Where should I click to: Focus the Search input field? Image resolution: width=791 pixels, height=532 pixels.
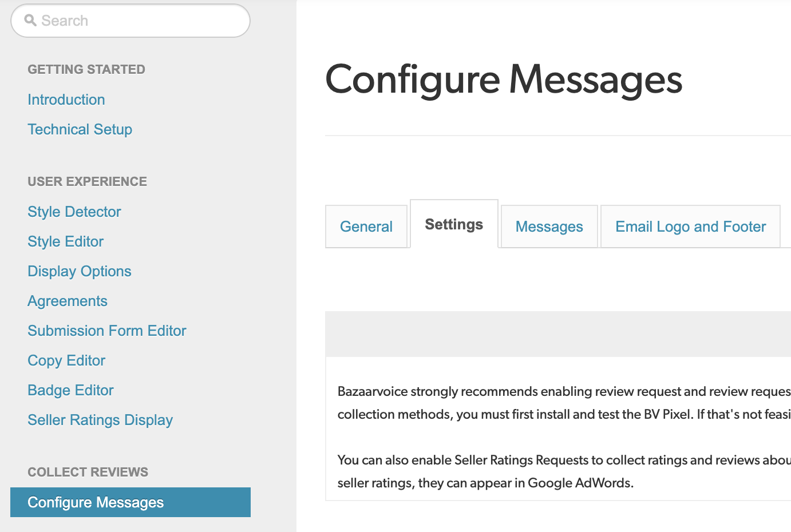click(x=130, y=21)
